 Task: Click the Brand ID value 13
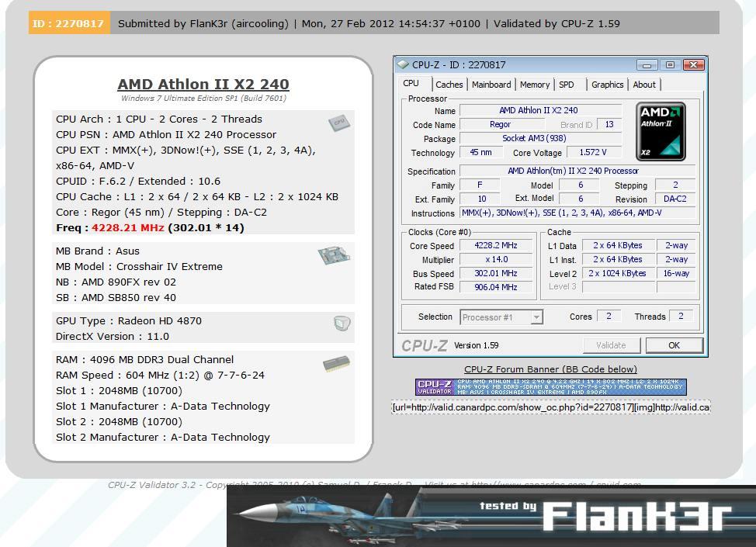(x=609, y=124)
